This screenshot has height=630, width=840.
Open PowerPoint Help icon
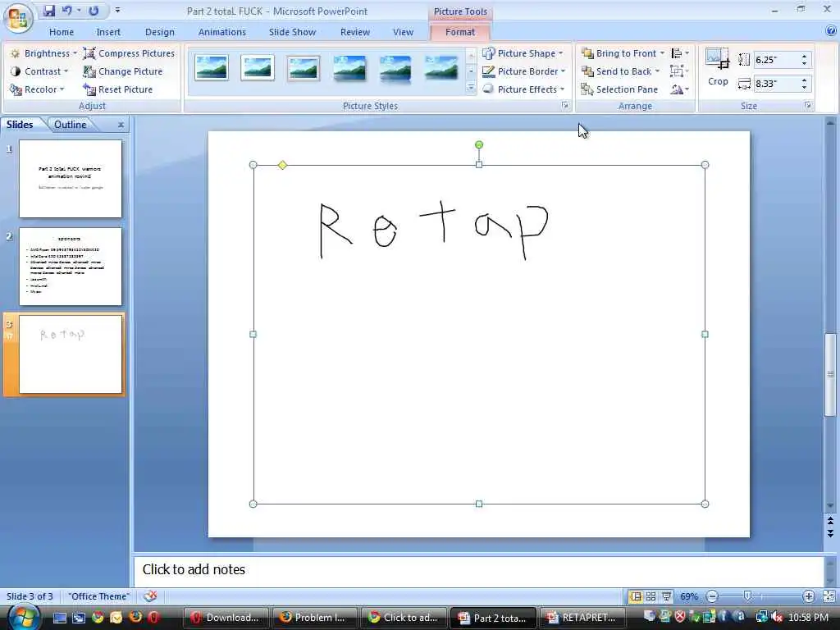pyautogui.click(x=831, y=31)
